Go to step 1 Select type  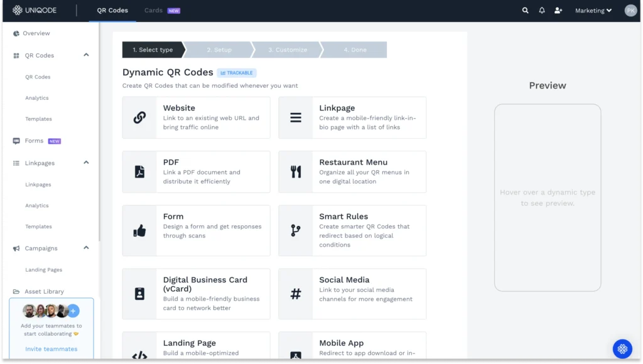coord(153,50)
